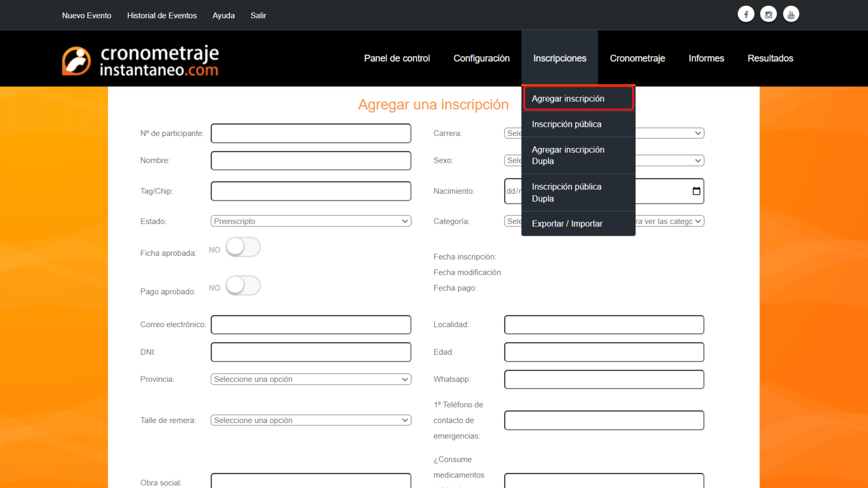Open the Cronometraje navigation tab
The height and width of the screenshot is (488, 868).
pyautogui.click(x=637, y=58)
